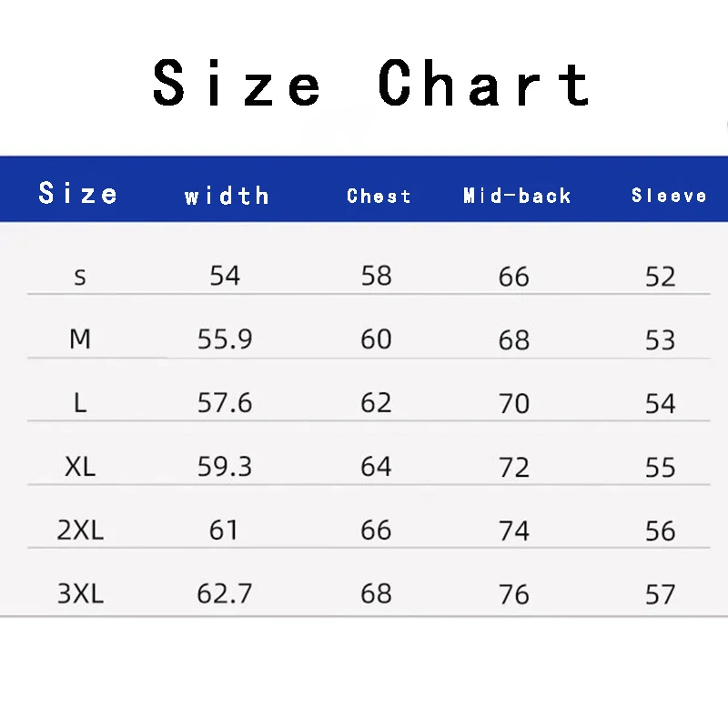Click the Chest value 64
Viewport: 728px width, 728px height.
[376, 466]
